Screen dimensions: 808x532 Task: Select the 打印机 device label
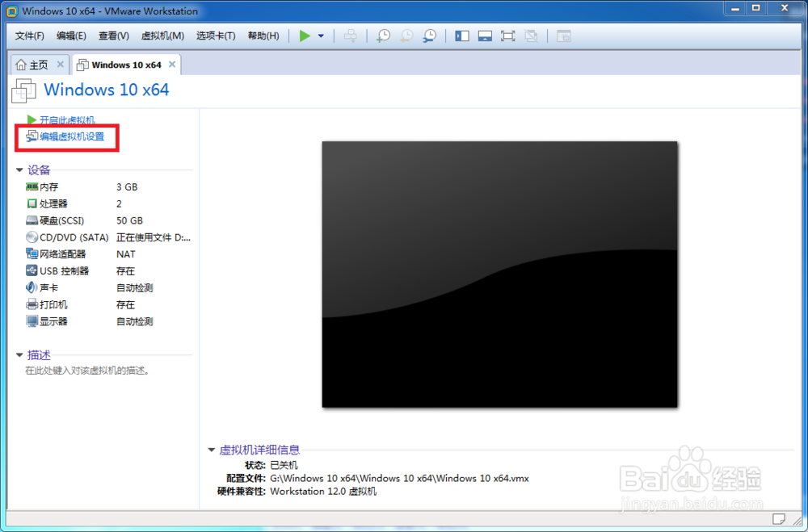point(53,304)
